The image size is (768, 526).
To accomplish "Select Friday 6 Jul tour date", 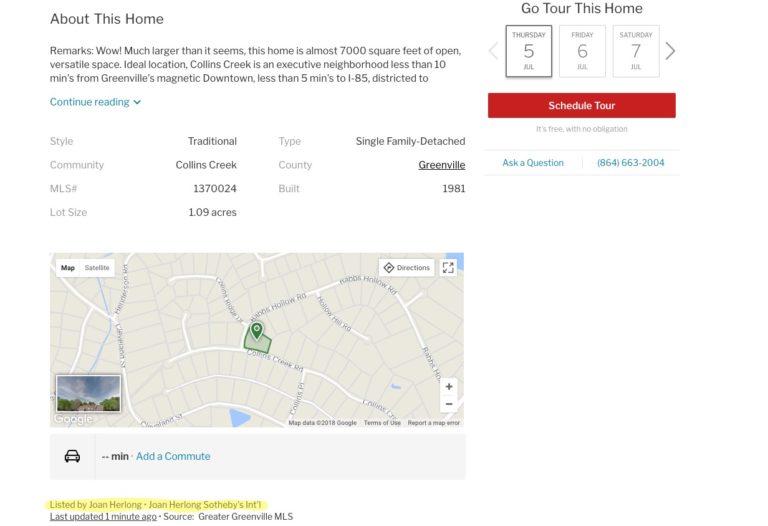I will 582,51.
